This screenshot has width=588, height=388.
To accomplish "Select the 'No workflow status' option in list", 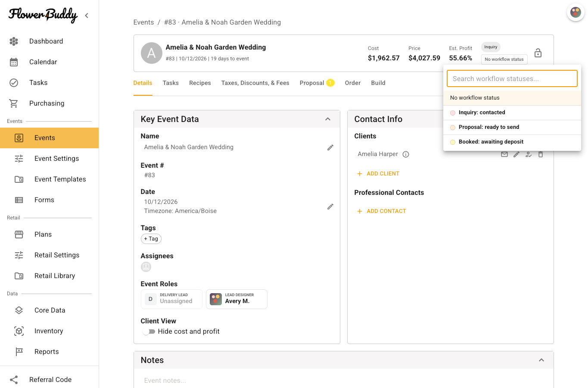I will (512, 98).
